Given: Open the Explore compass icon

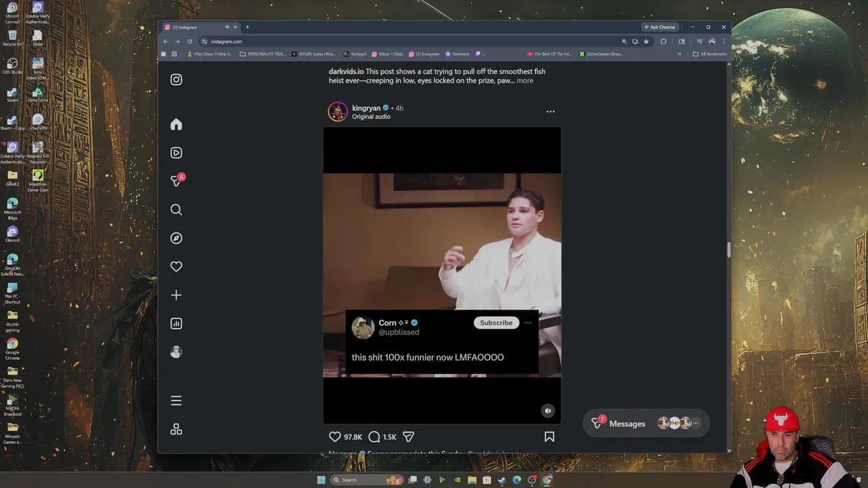Looking at the screenshot, I should 176,239.
